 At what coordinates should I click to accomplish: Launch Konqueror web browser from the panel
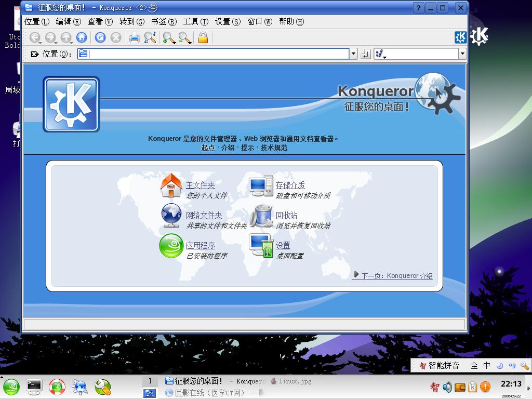[x=80, y=387]
